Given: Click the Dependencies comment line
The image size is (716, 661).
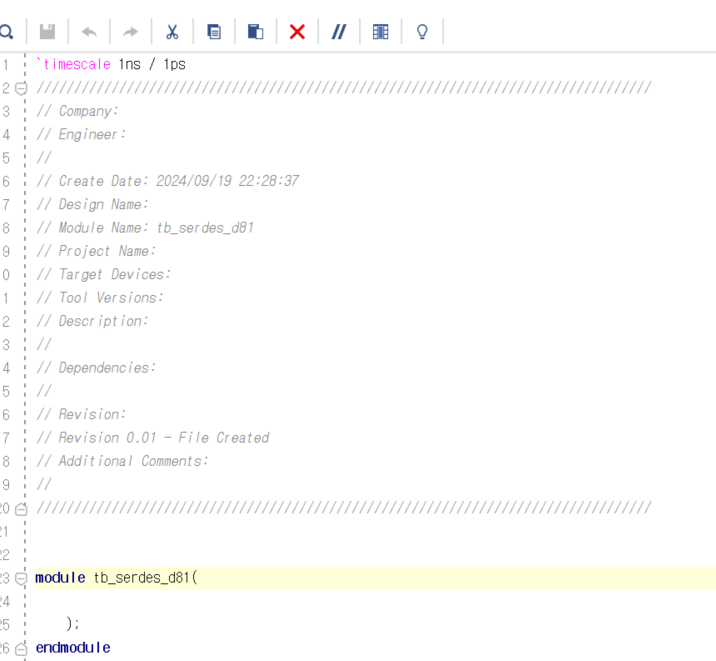Looking at the screenshot, I should pyautogui.click(x=96, y=368).
